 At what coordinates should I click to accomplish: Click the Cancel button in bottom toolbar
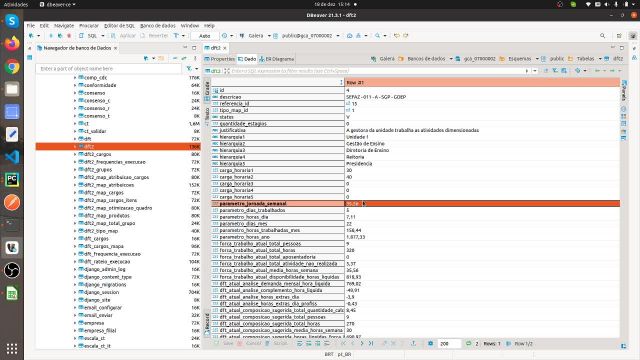(250, 344)
